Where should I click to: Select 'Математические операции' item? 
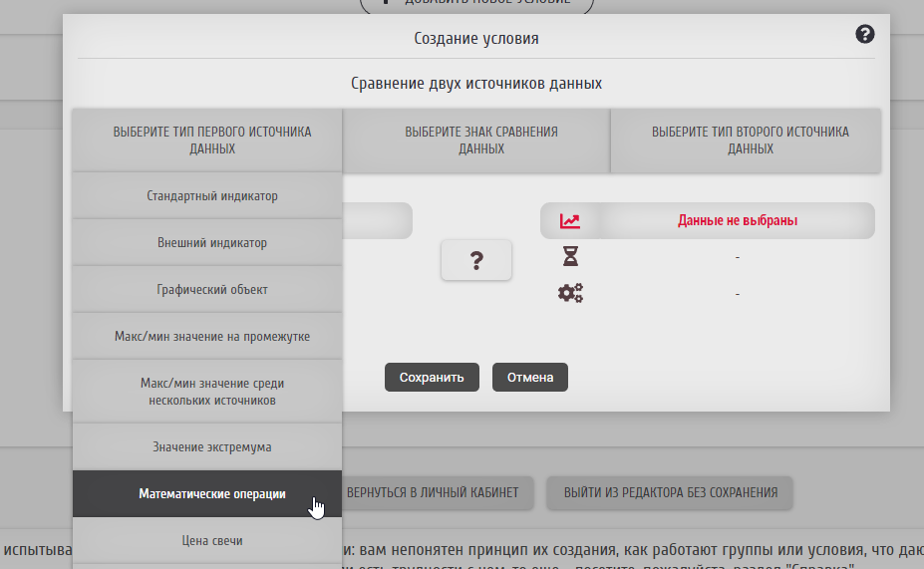pos(211,494)
